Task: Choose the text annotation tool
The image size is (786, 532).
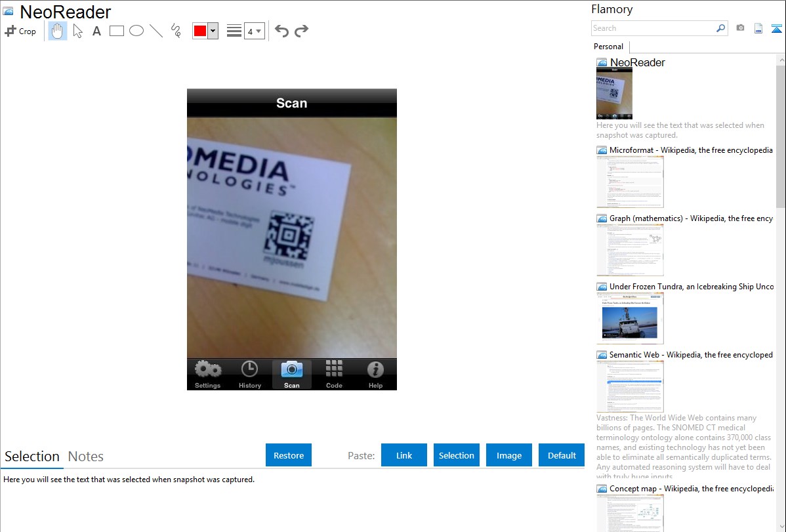Action: [x=96, y=31]
